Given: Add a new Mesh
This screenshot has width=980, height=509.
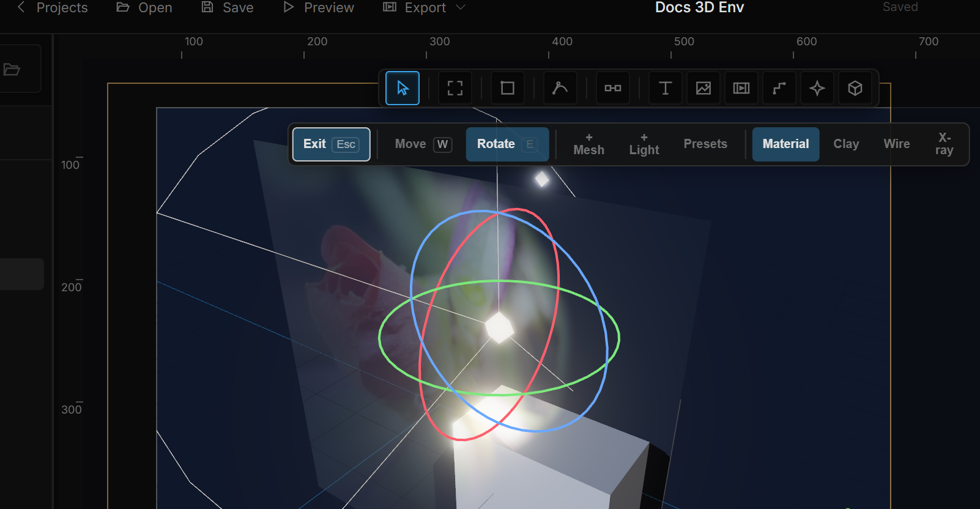Looking at the screenshot, I should tap(589, 144).
